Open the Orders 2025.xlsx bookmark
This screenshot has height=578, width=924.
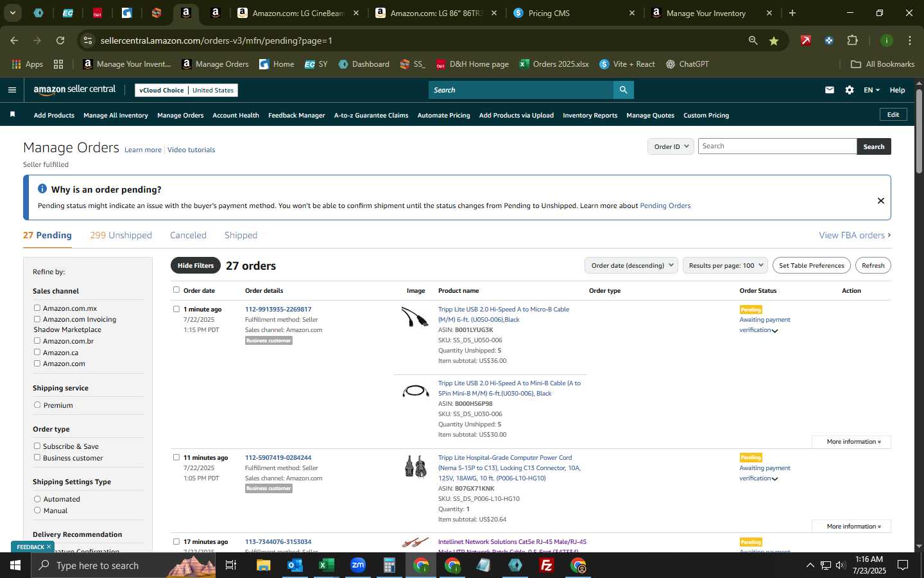[x=554, y=64]
